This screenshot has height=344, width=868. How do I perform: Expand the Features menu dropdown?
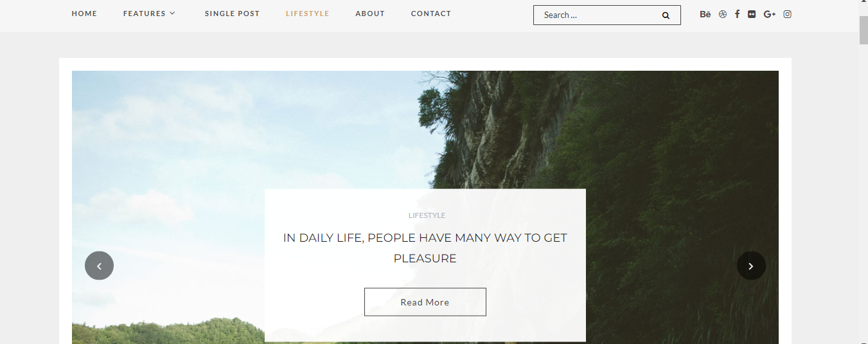[149, 14]
